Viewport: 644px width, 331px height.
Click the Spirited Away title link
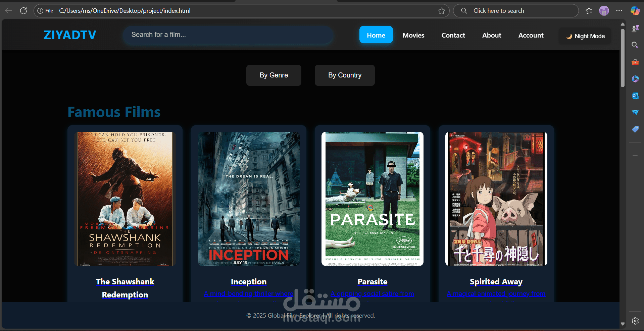(x=496, y=282)
